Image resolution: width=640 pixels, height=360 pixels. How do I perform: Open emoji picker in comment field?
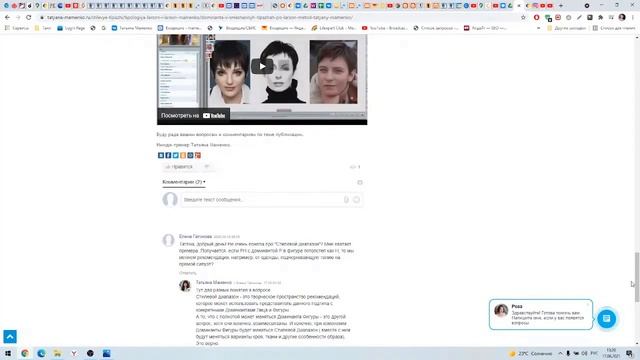click(356, 200)
